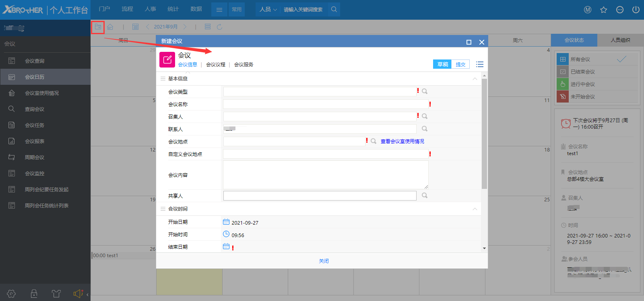This screenshot has height=301, width=644.
Task: Select 进行中会议 status filter
Action: (582, 84)
